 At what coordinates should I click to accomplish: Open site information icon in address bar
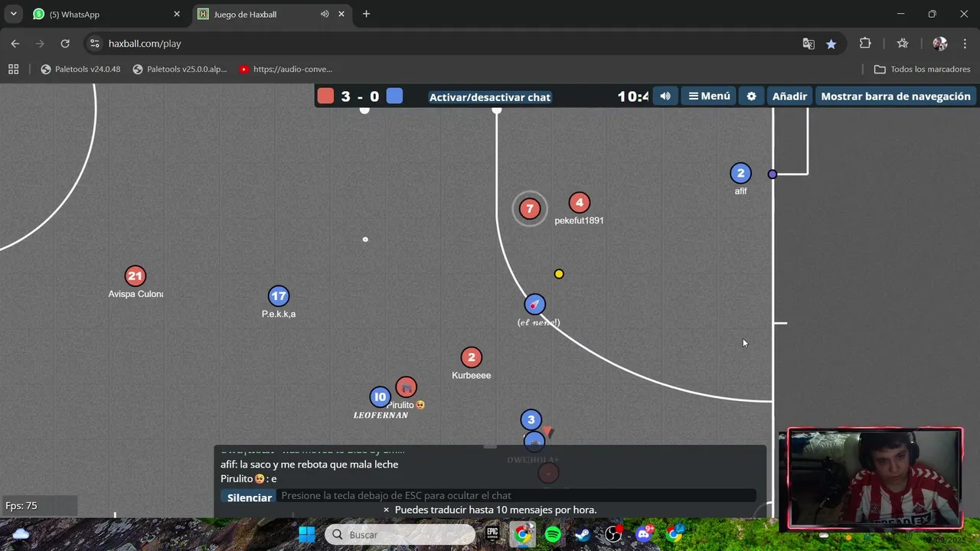94,44
